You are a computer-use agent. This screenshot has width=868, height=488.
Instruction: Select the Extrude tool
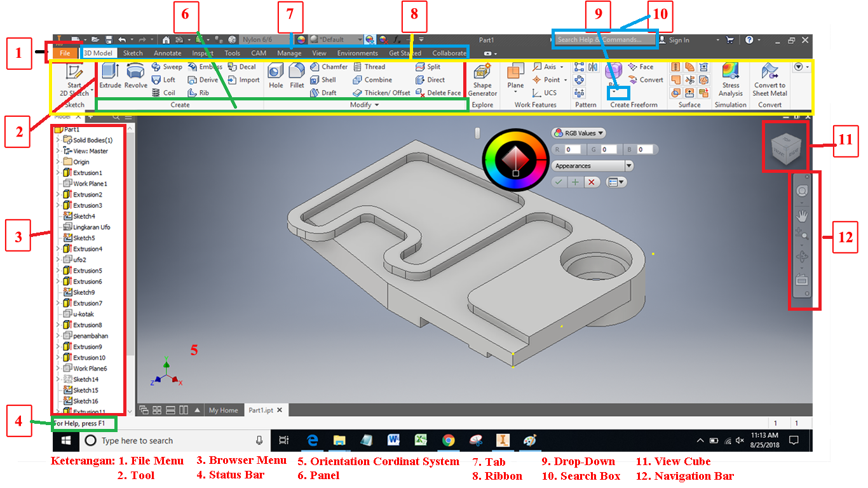(110, 76)
